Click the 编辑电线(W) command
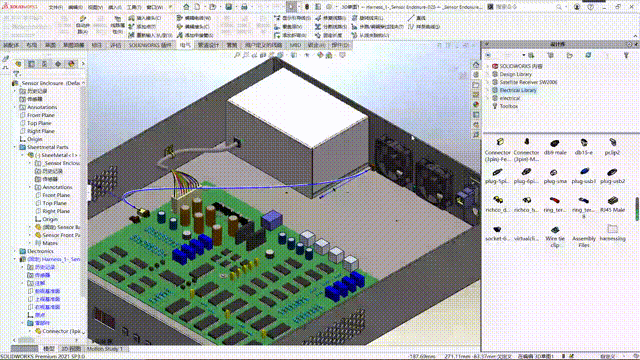Viewport: 640px width, 360px height. pyautogui.click(x=194, y=18)
